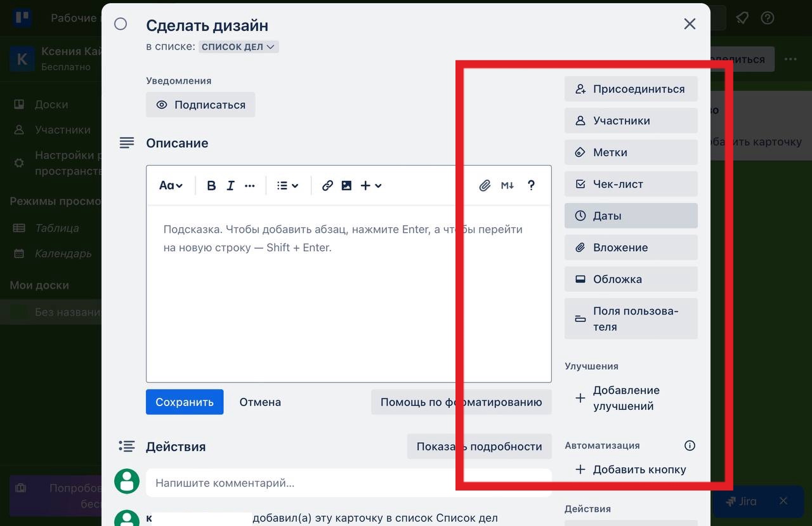The width and height of the screenshot is (812, 526).
Task: Click the Автоматизация info icon
Action: tap(690, 445)
